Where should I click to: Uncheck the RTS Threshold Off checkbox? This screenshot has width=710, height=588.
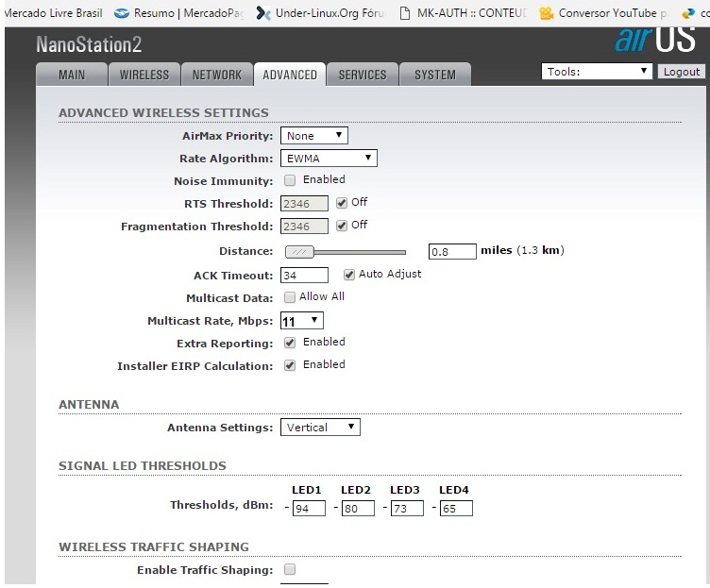[342, 203]
